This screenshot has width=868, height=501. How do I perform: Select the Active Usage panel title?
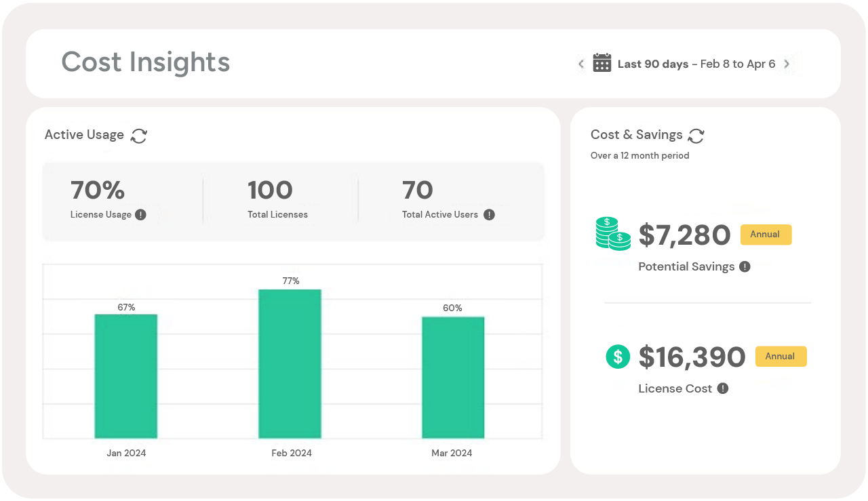point(84,135)
